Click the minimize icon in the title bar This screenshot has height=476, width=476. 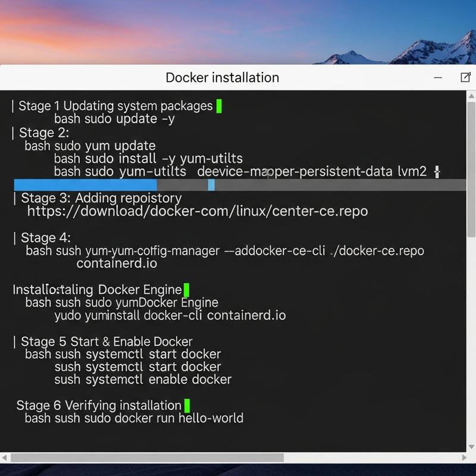coord(438,78)
